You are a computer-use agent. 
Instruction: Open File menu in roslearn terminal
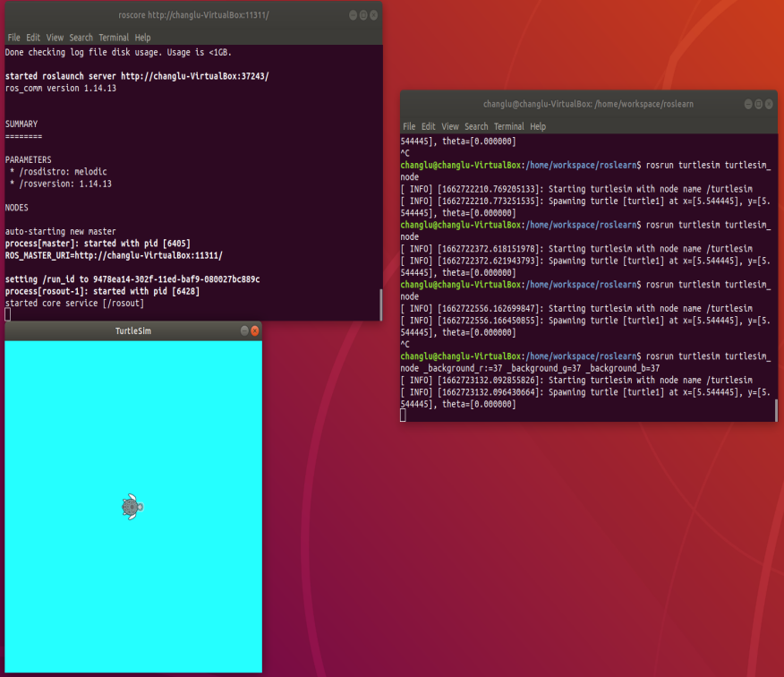[x=409, y=126]
